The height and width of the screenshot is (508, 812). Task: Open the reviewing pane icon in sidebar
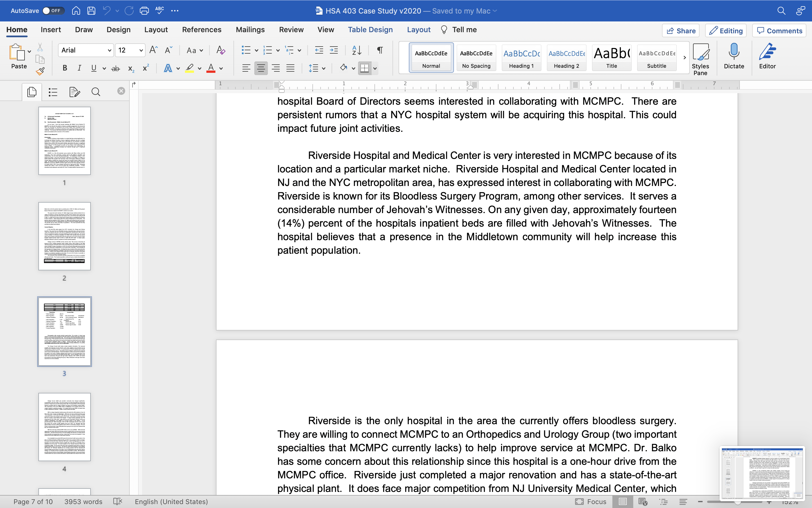[x=74, y=92]
